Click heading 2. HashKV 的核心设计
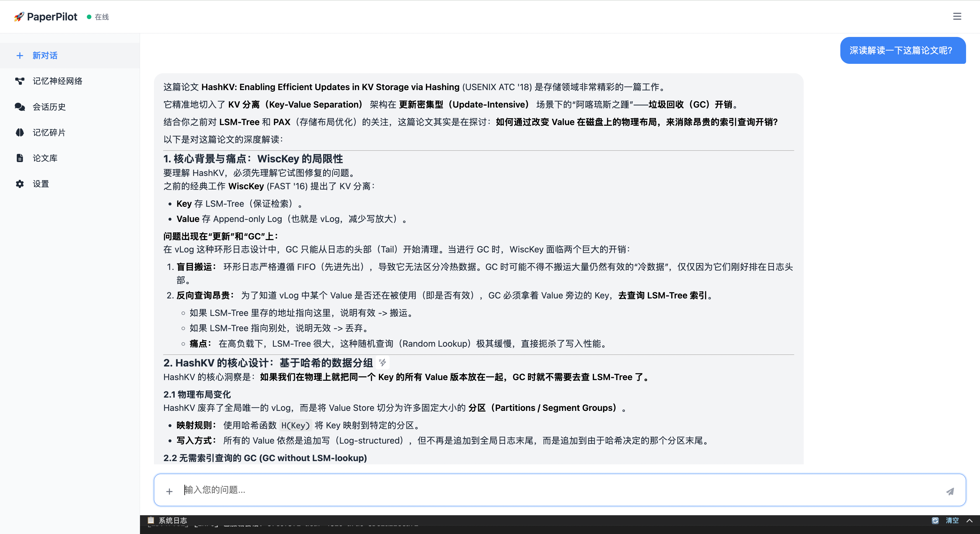 pos(268,363)
